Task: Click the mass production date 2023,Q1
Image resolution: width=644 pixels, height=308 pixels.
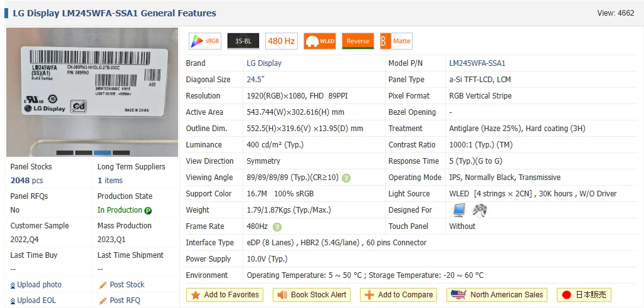Action: (x=111, y=240)
